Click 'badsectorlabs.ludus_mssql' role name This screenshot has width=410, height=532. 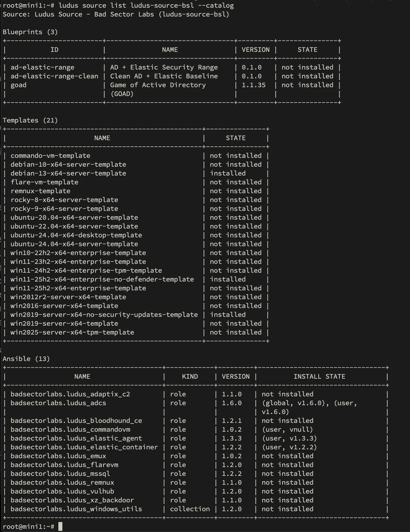pyautogui.click(x=60, y=474)
